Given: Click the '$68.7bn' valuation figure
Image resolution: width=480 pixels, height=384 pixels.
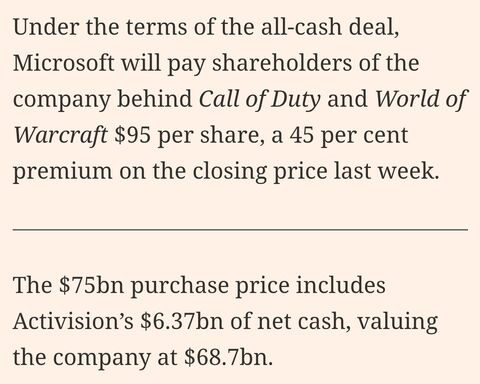Looking at the screenshot, I should (x=229, y=357).
